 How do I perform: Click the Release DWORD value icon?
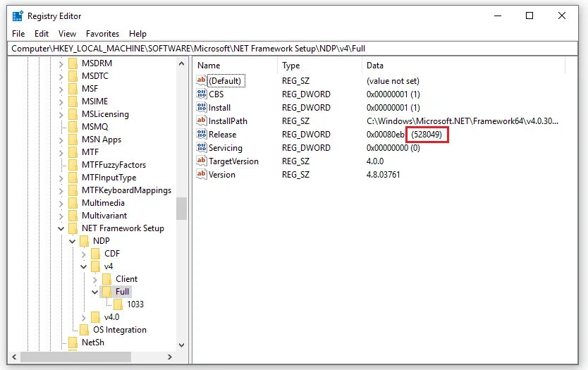pos(202,134)
